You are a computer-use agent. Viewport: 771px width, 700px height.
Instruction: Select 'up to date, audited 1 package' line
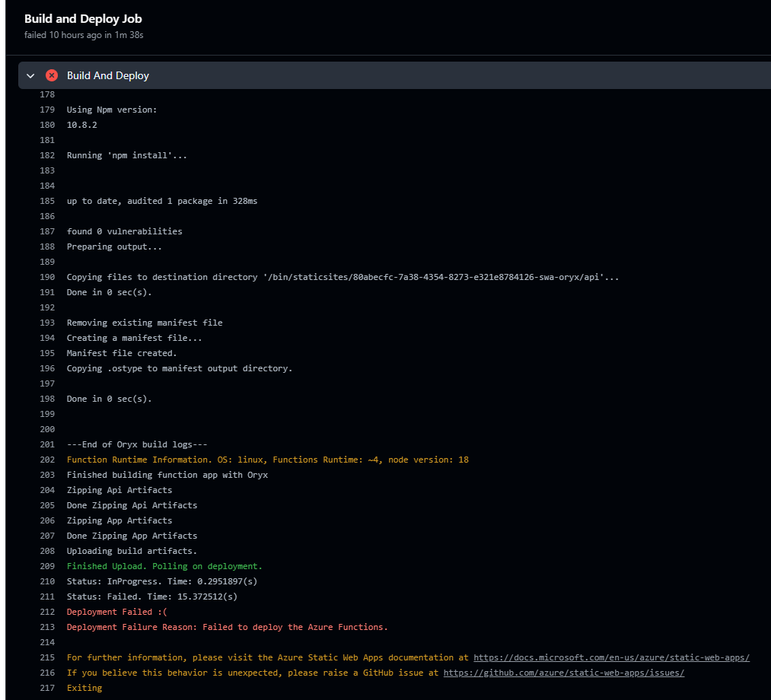point(162,201)
